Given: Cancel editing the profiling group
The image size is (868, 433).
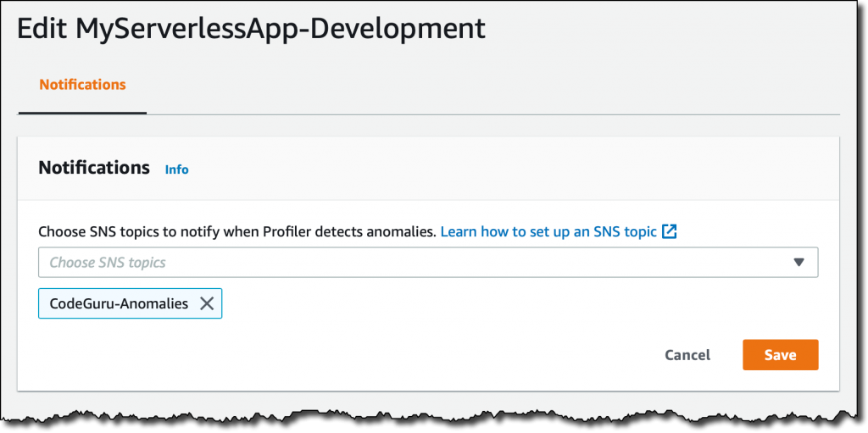Looking at the screenshot, I should pyautogui.click(x=687, y=355).
